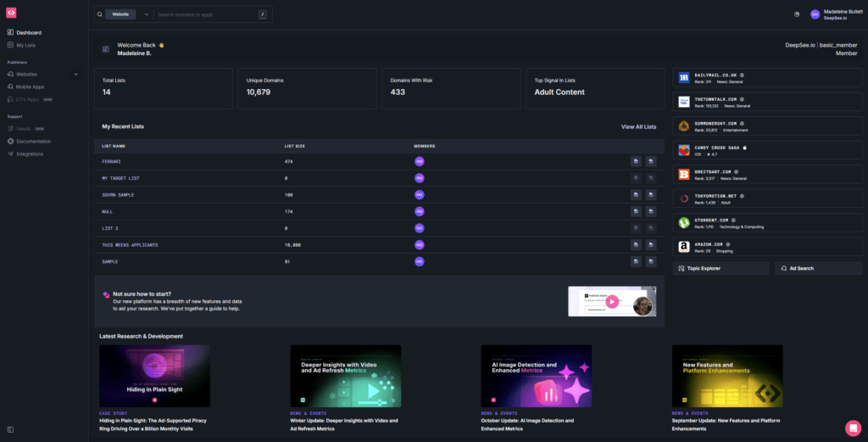Export the SAMPLE list as PDF
Image resolution: width=868 pixels, height=442 pixels.
[636, 261]
